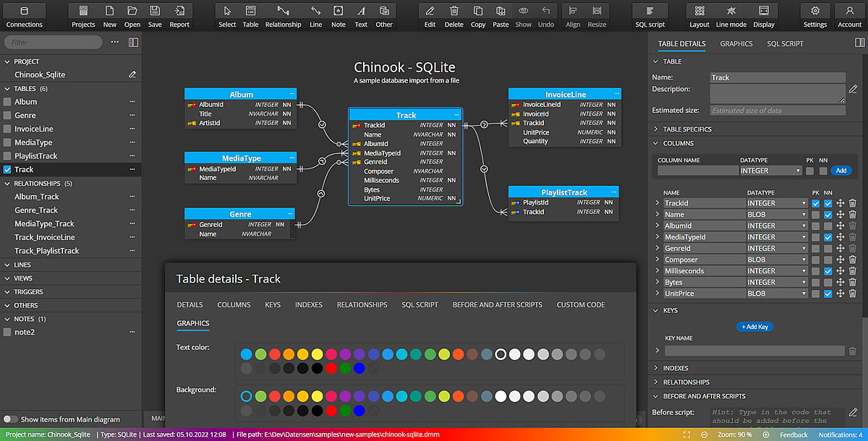Open the INDEXES tab in Table details
Screen dimensions: 868x441
point(309,305)
